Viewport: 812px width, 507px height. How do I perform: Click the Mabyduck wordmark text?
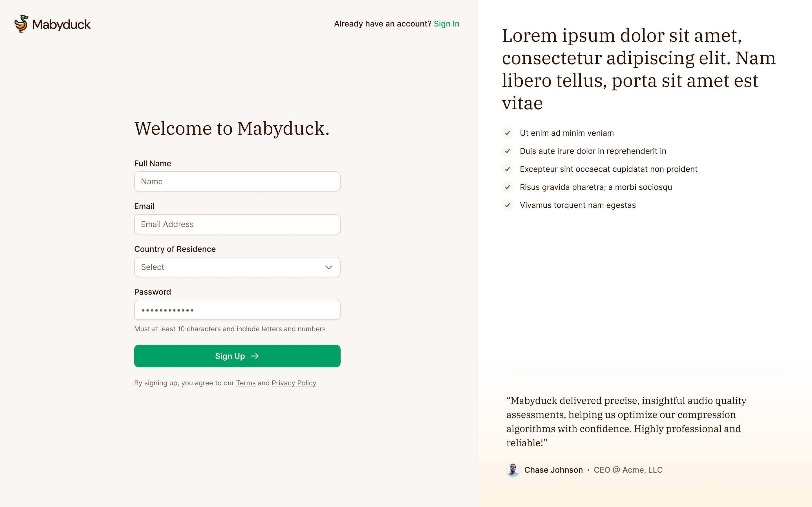(x=61, y=25)
